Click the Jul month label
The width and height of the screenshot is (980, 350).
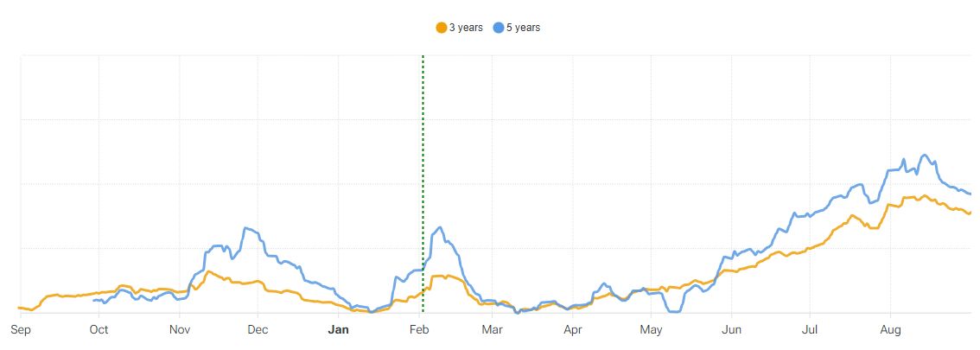click(810, 329)
